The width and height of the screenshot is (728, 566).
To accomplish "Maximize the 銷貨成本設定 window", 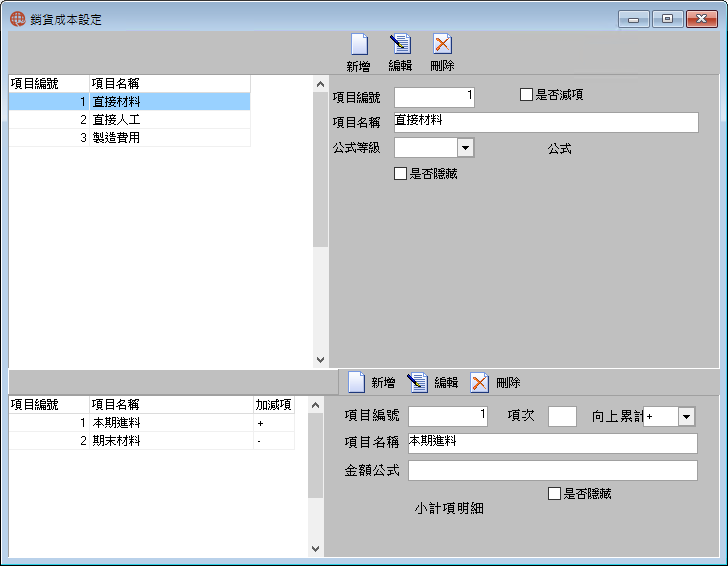I will (667, 19).
